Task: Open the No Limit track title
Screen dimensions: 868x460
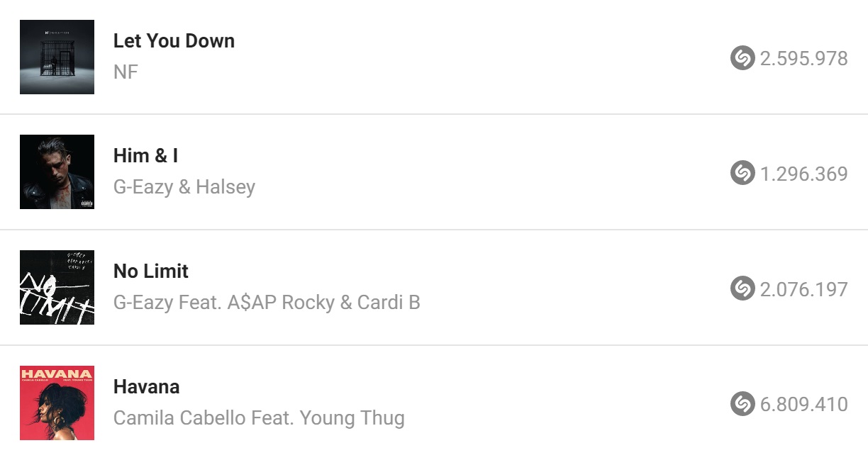Action: [x=151, y=271]
